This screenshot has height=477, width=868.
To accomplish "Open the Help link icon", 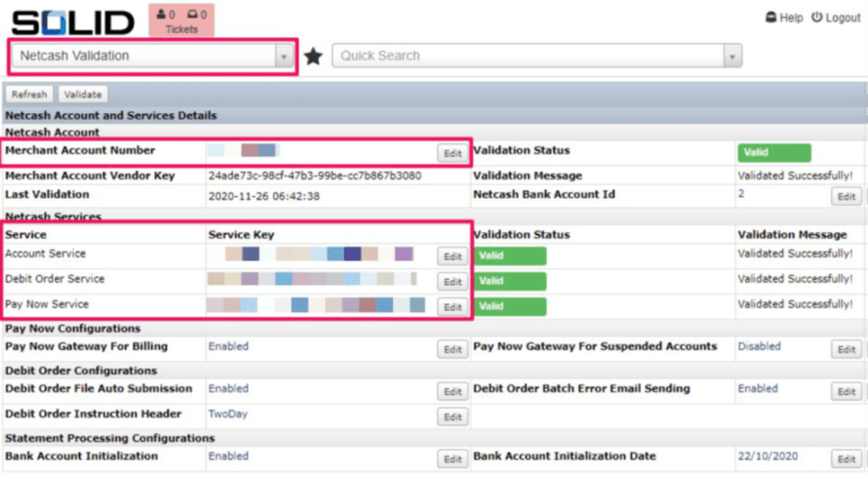I will click(x=770, y=18).
